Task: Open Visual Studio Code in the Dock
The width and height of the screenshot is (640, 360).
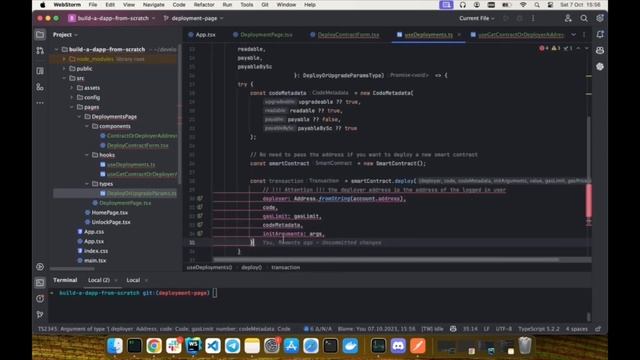Action: (213, 346)
